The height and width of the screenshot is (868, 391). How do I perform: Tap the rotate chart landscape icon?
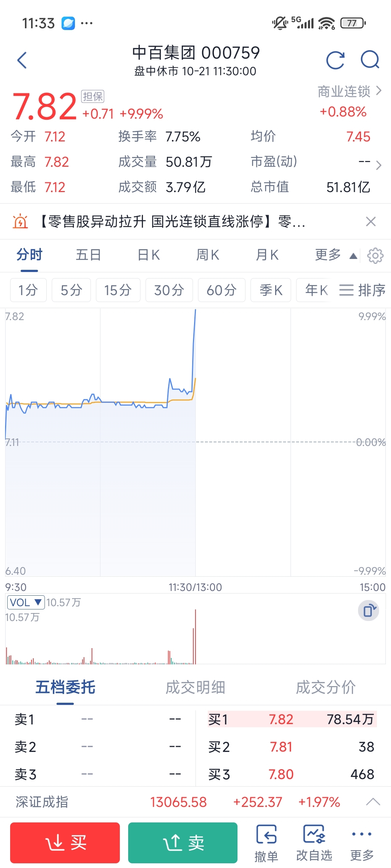click(369, 610)
